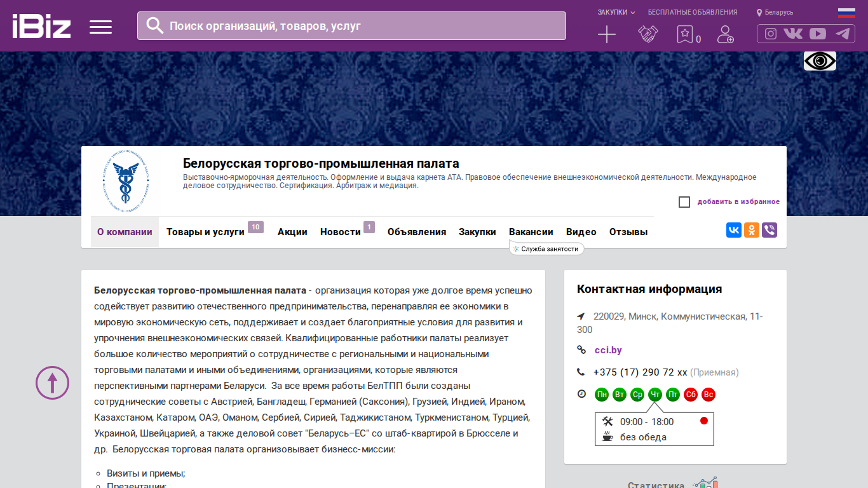Click the address navigation arrow icon
Screen dimensions: 868x488
[581, 316]
